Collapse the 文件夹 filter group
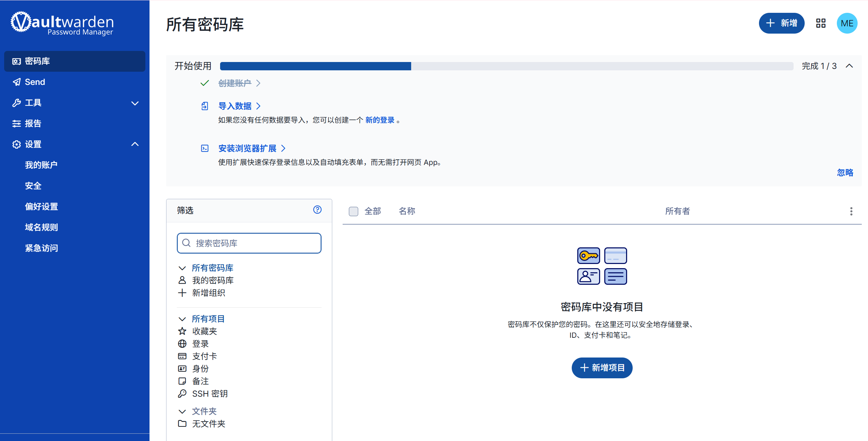The image size is (868, 441). tap(182, 411)
